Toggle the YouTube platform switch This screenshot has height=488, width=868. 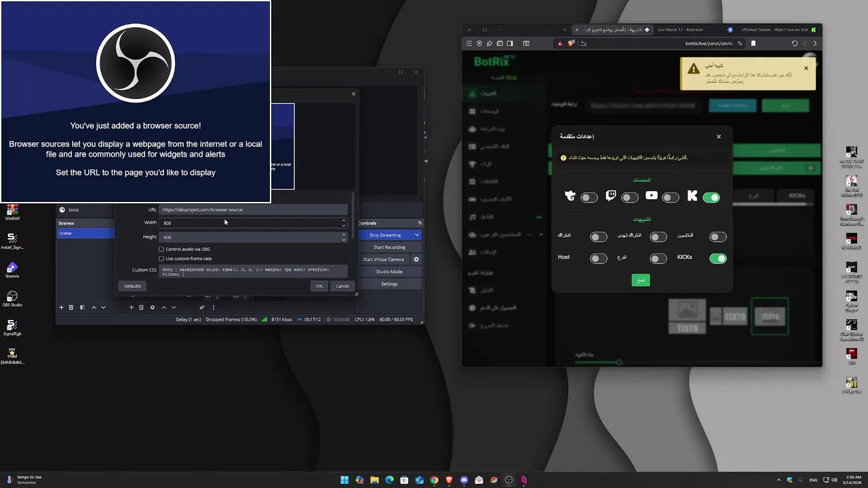[671, 198]
